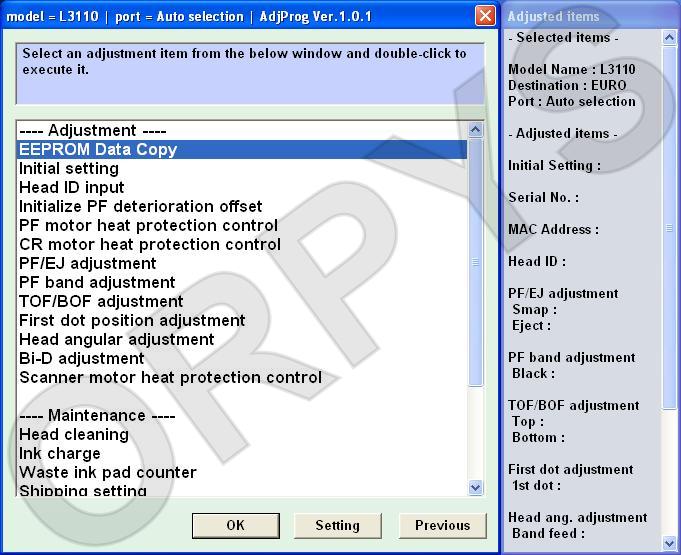Click the adjustment list scrollbar thumb
This screenshot has width=681, height=555.
[x=476, y=262]
